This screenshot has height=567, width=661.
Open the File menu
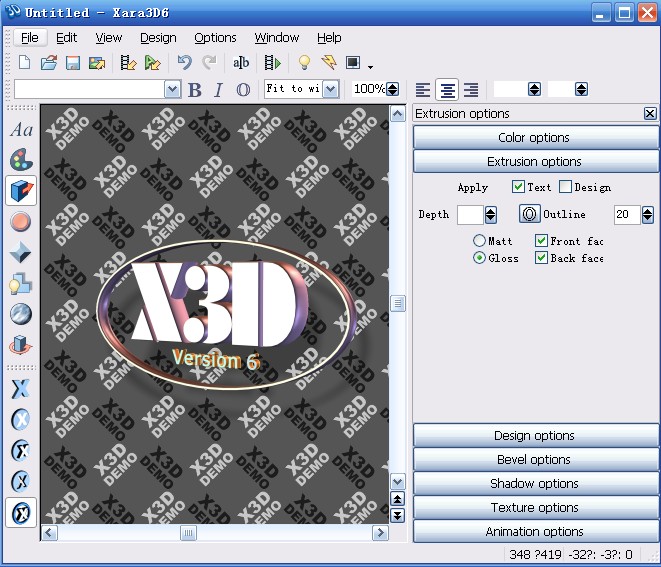[x=30, y=38]
